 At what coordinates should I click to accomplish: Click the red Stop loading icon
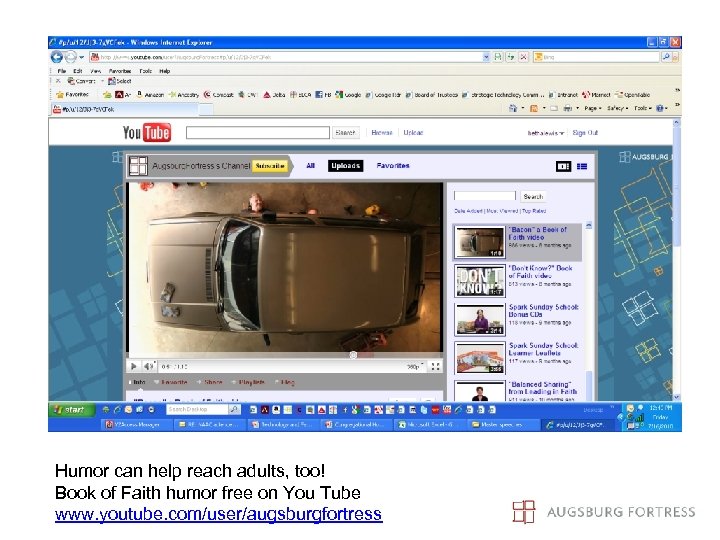click(x=523, y=57)
